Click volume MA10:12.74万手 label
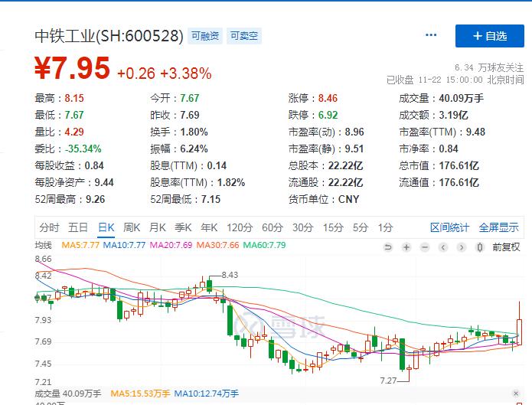The width and height of the screenshot is (532, 405). point(206,394)
